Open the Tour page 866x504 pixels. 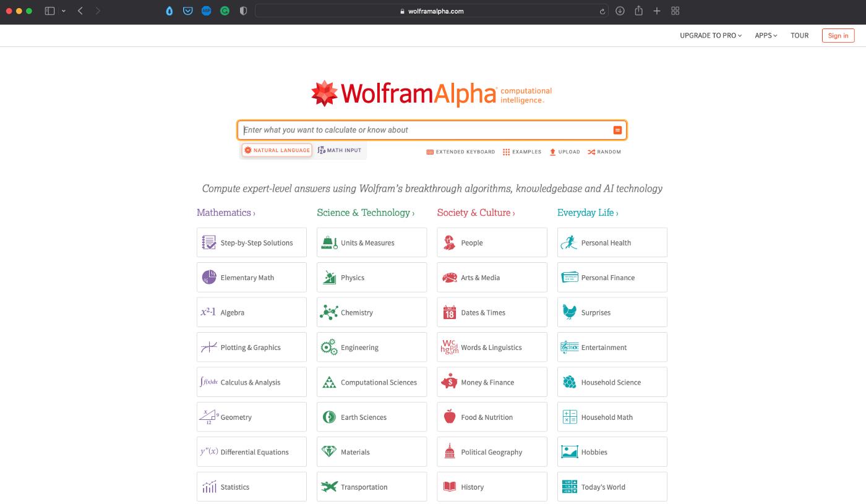point(799,35)
